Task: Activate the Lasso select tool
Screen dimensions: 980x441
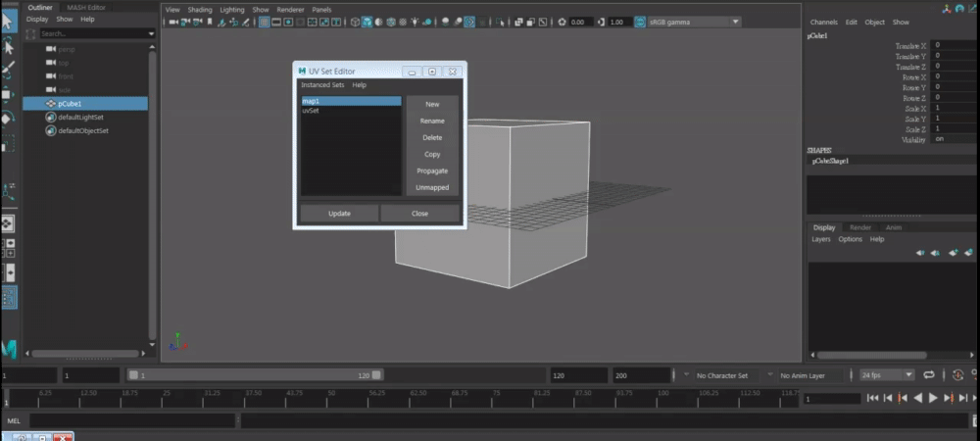Action: (x=8, y=47)
